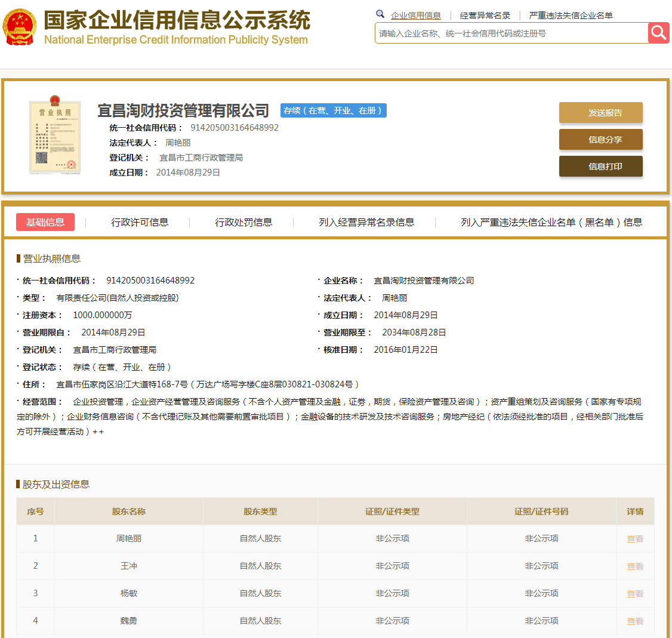
Task: Click the small magnifier icon beside 企业信用信息
Action: click(x=380, y=14)
